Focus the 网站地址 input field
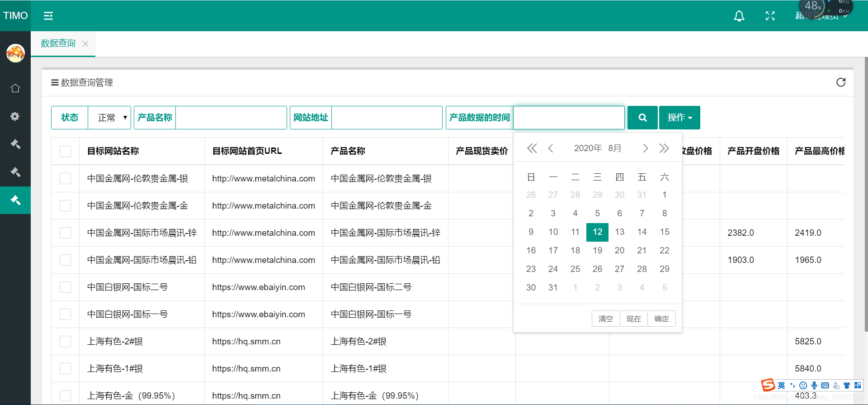The image size is (868, 405). click(x=387, y=118)
